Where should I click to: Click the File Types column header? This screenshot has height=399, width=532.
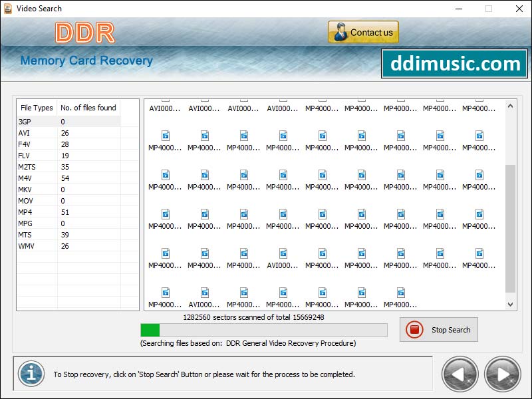coord(36,107)
